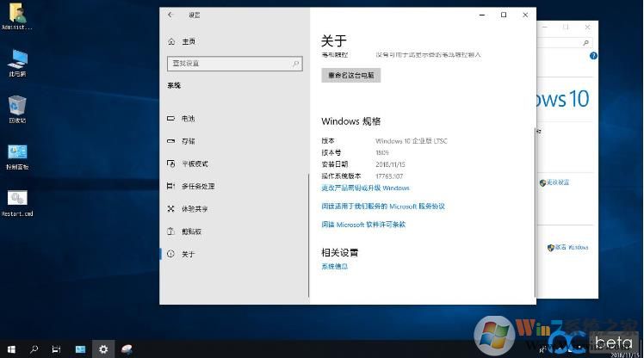Go to 平板模式 tablet mode settings
The height and width of the screenshot is (358, 644).
194,164
